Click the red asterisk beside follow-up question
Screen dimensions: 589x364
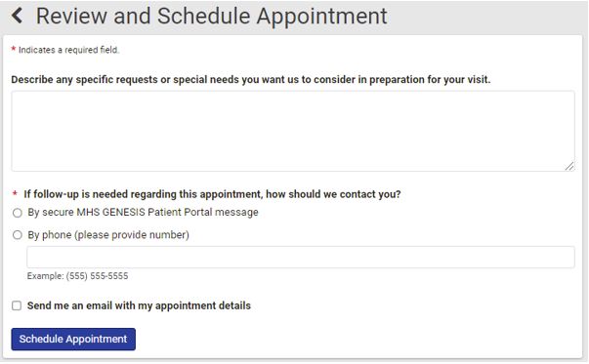(x=15, y=193)
